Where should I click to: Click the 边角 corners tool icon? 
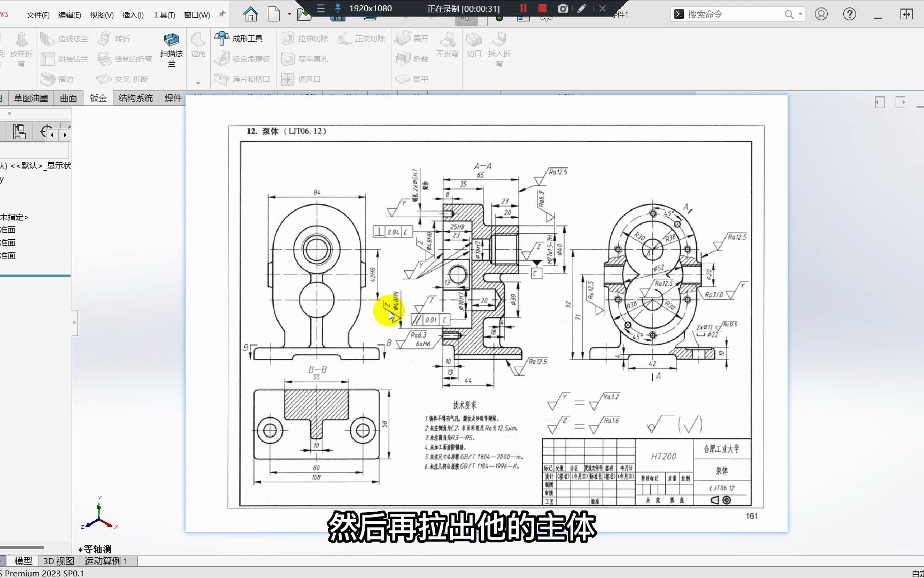[x=198, y=45]
